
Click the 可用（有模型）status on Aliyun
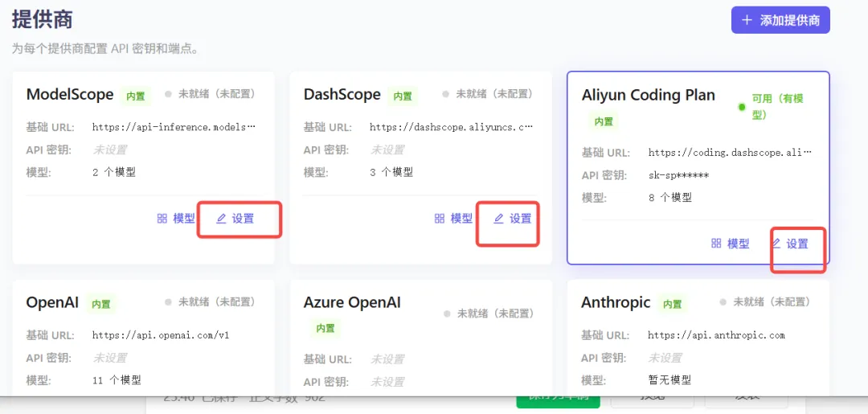pos(772,107)
